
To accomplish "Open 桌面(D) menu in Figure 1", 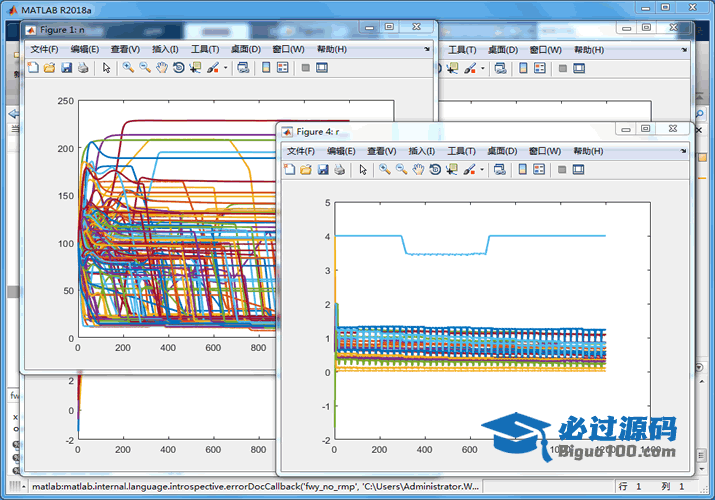I will click(x=246, y=49).
